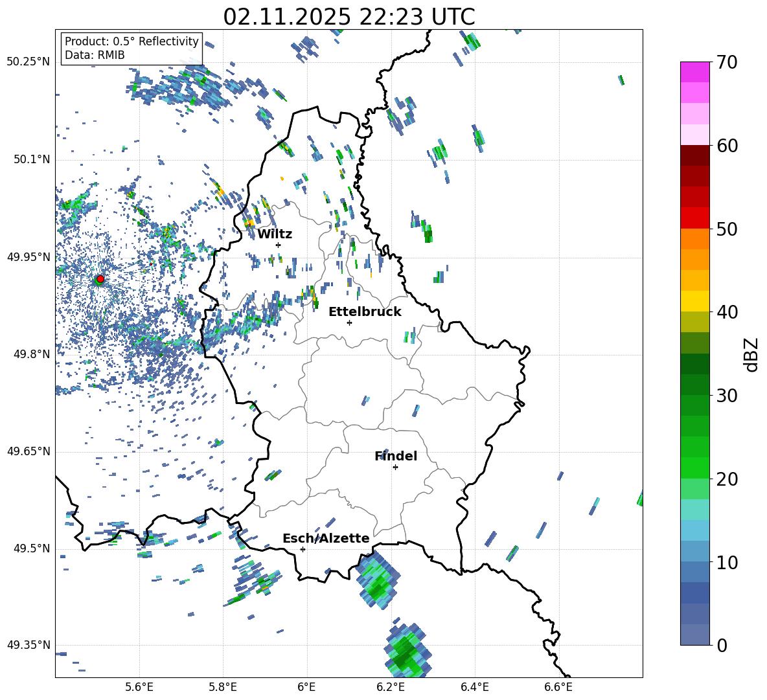
Task: Click the 49.8°N latitude label
Action: click(32, 354)
